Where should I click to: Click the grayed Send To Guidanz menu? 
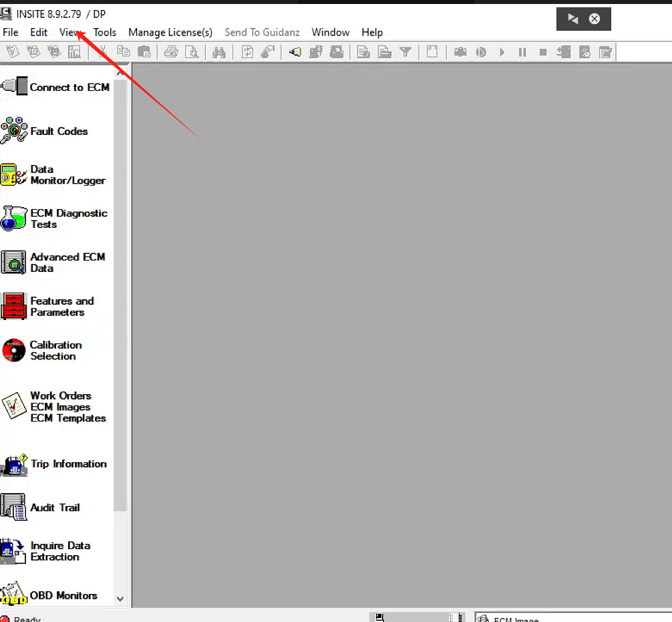(x=262, y=32)
